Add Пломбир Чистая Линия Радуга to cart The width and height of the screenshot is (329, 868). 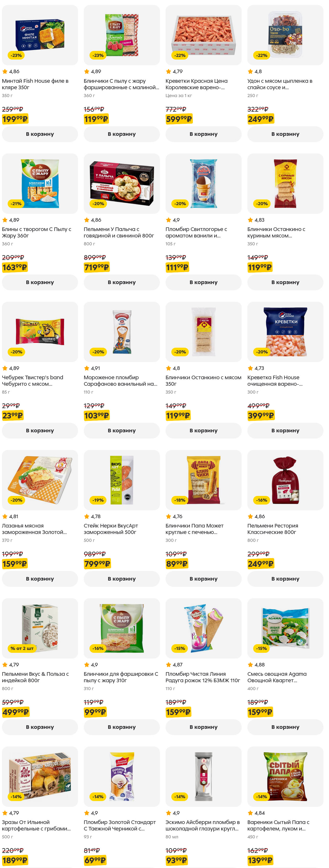[203, 727]
